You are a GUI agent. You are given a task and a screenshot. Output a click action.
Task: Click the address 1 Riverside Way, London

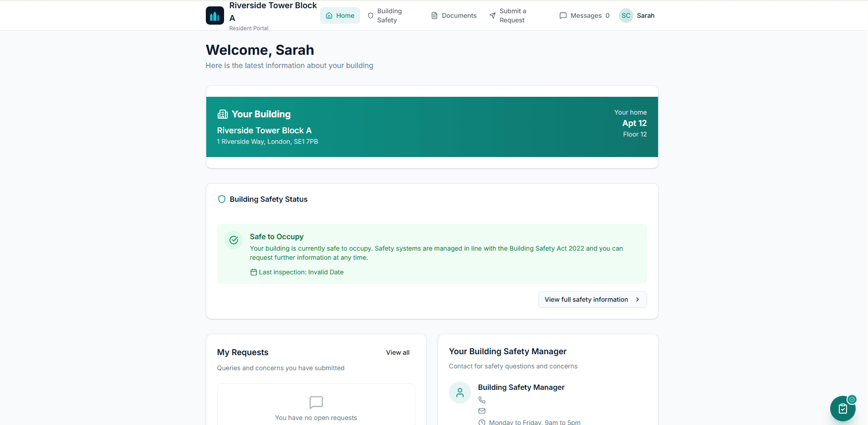coord(267,142)
